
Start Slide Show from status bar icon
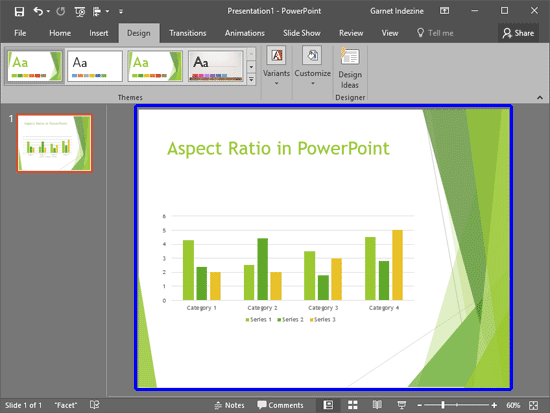pos(402,405)
